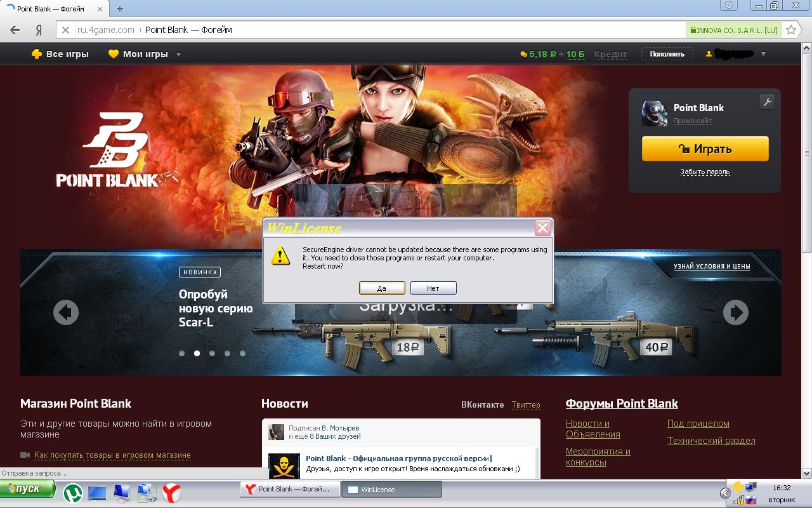The image size is (812, 508).
Task: Open Как покупать товары в игровом магазине link
Action: [112, 455]
